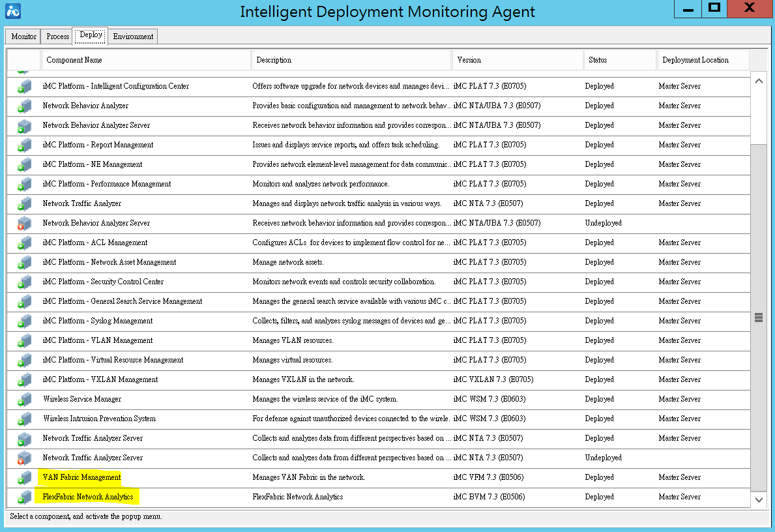
Task: Click description 'Manages VAN Fabric in the network.'
Action: pyautogui.click(x=309, y=477)
